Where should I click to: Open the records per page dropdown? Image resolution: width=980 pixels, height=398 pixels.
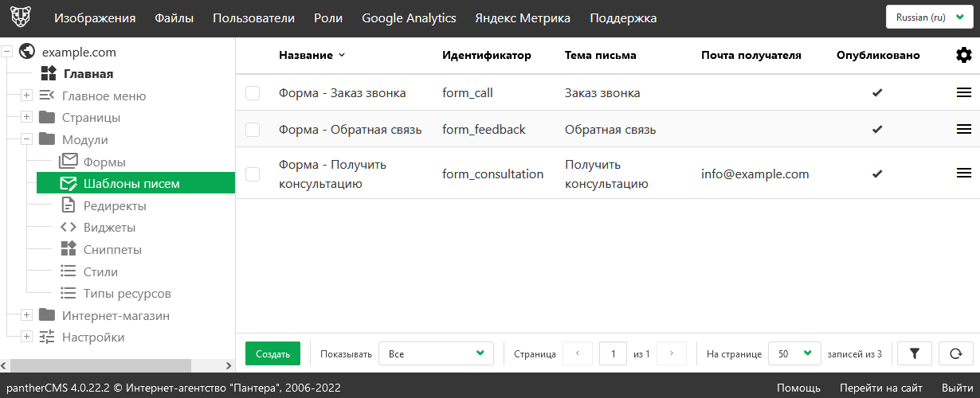click(794, 353)
